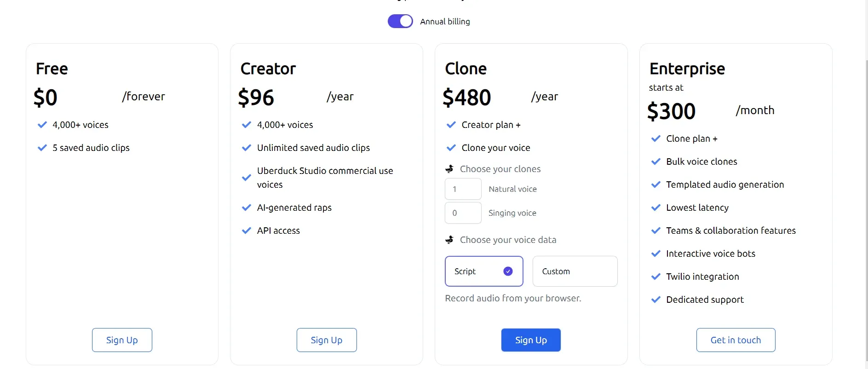868x369 pixels.
Task: Click the Natural voice count field
Action: [463, 189]
